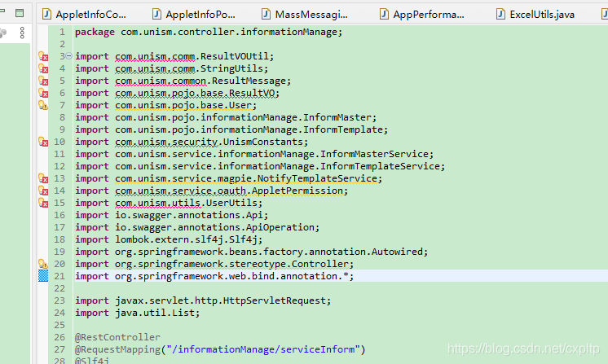608x364 pixels.
Task: Click warning marker on line 20
Action: point(43,264)
